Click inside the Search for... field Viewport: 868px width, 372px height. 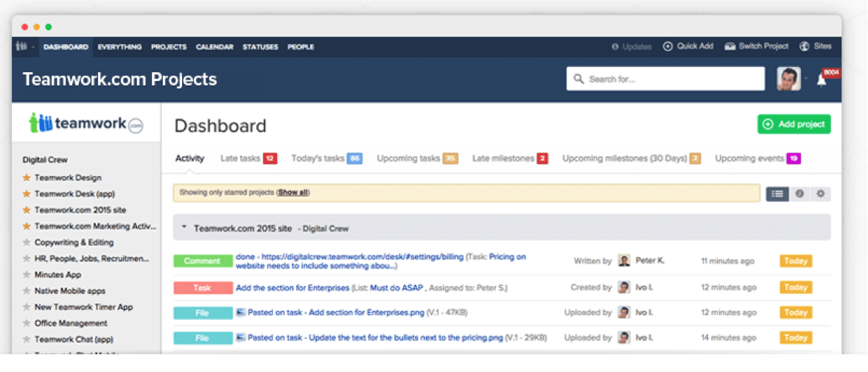pos(665,79)
